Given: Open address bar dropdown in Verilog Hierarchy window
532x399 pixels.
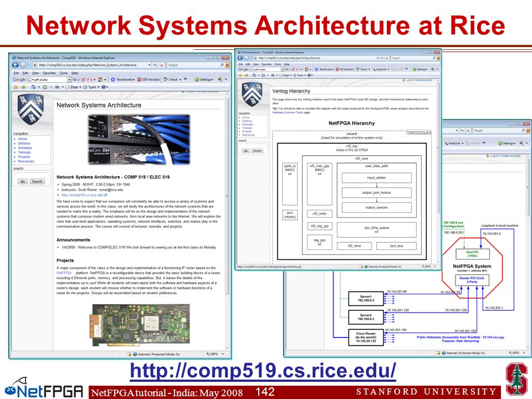Looking at the screenshot, I should pyautogui.click(x=377, y=58).
